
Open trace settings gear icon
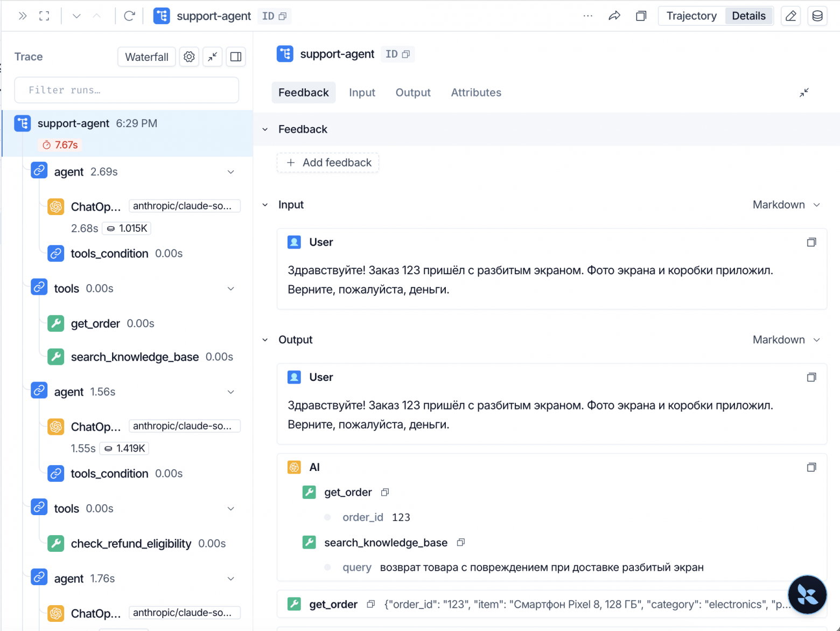point(189,57)
